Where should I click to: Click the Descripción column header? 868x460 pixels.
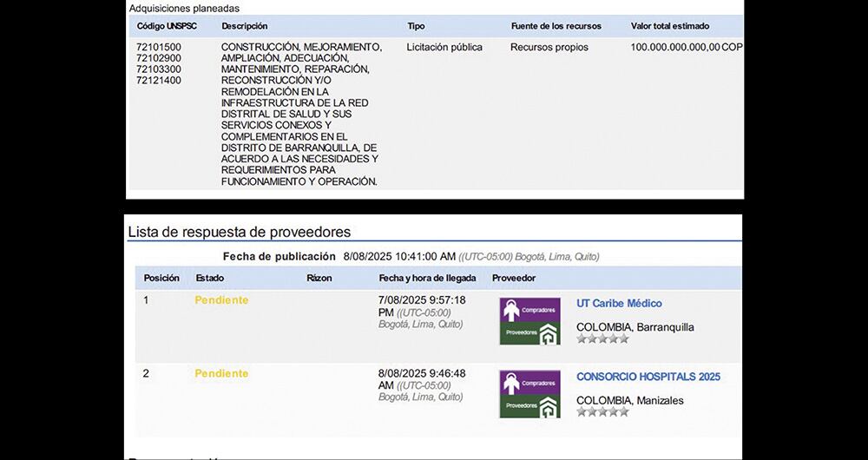tap(244, 26)
